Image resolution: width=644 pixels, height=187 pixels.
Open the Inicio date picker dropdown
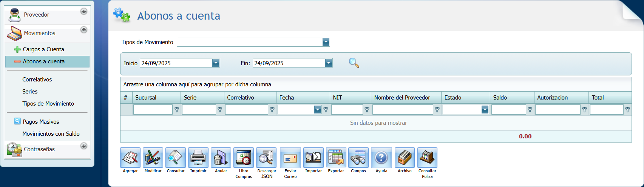coord(216,63)
